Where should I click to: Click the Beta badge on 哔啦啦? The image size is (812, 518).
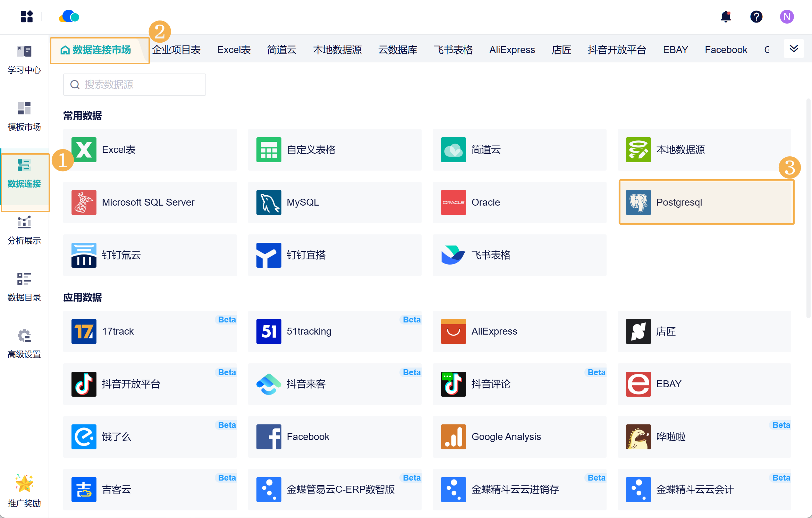[x=781, y=425]
